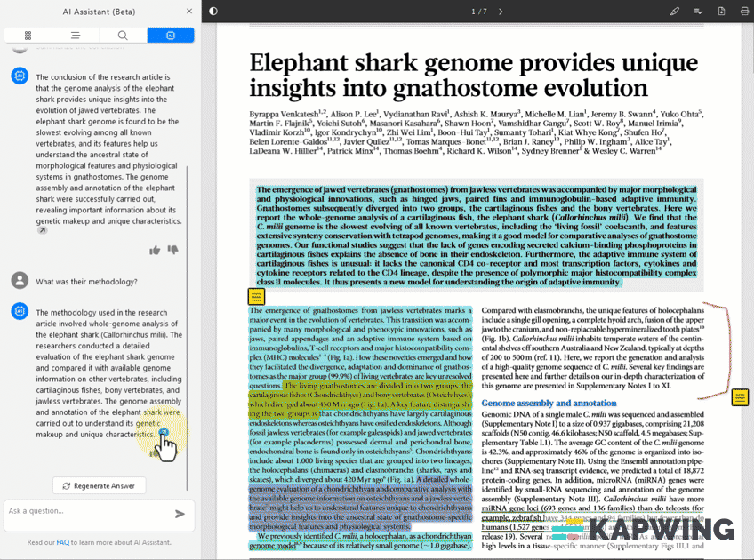The width and height of the screenshot is (754, 560).
Task: Give thumbs down to conclusion answer
Action: click(x=172, y=251)
